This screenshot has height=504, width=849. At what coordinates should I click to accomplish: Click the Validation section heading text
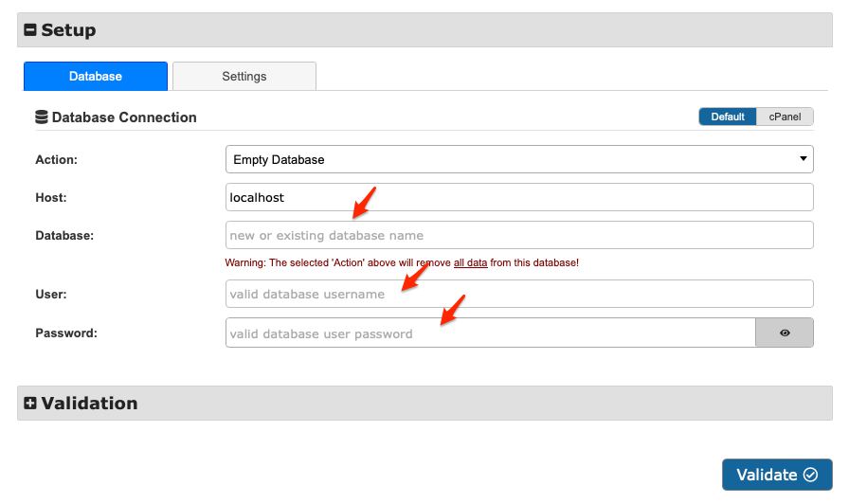pos(89,404)
